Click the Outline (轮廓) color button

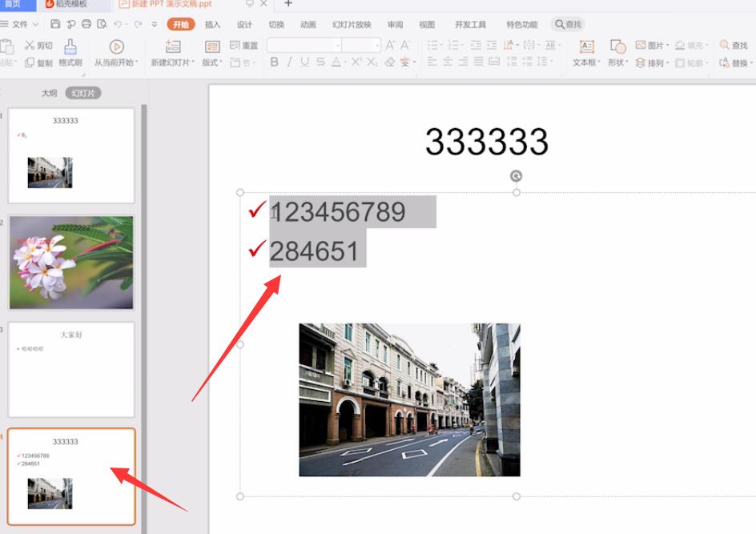tap(691, 62)
